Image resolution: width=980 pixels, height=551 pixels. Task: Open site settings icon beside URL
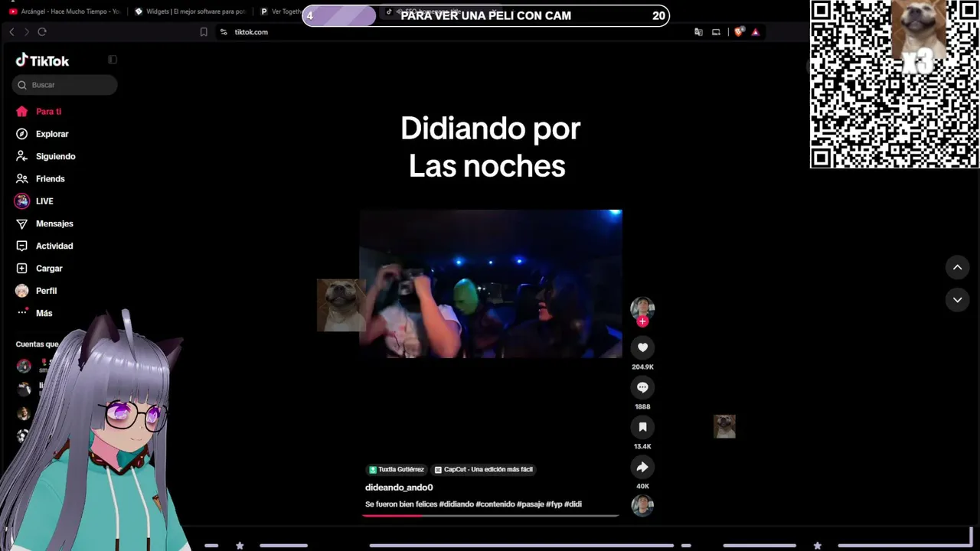[224, 32]
